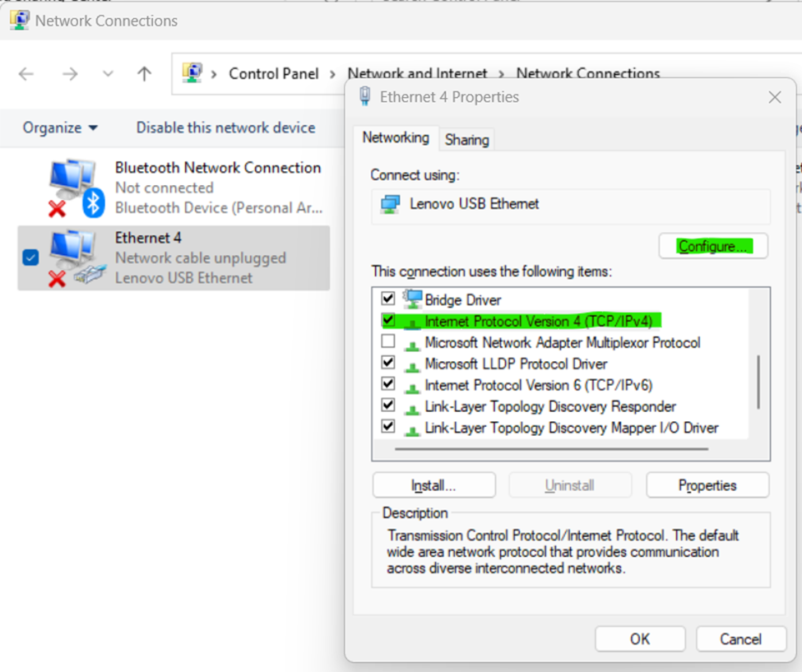Click Disable this network device
The height and width of the screenshot is (672, 802).
pyautogui.click(x=225, y=127)
